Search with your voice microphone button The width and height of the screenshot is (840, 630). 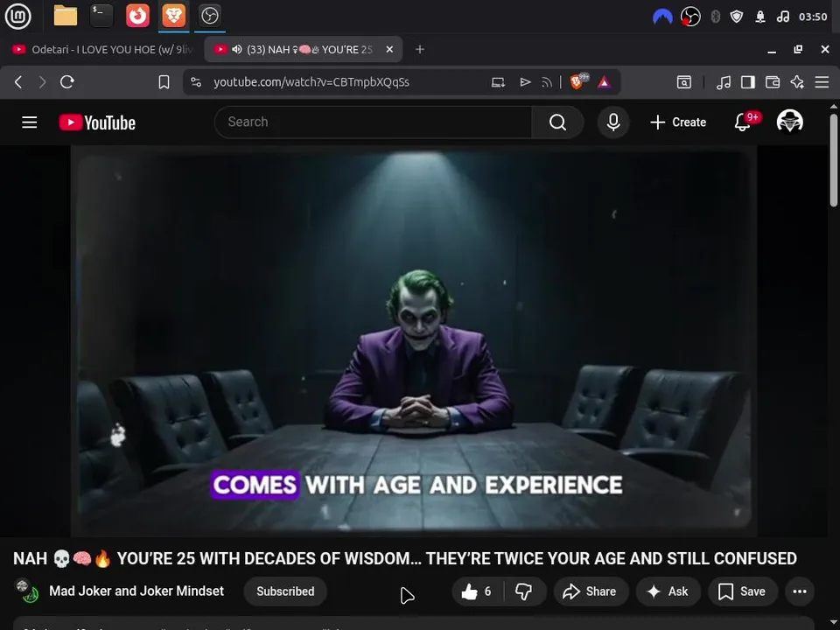click(x=613, y=122)
